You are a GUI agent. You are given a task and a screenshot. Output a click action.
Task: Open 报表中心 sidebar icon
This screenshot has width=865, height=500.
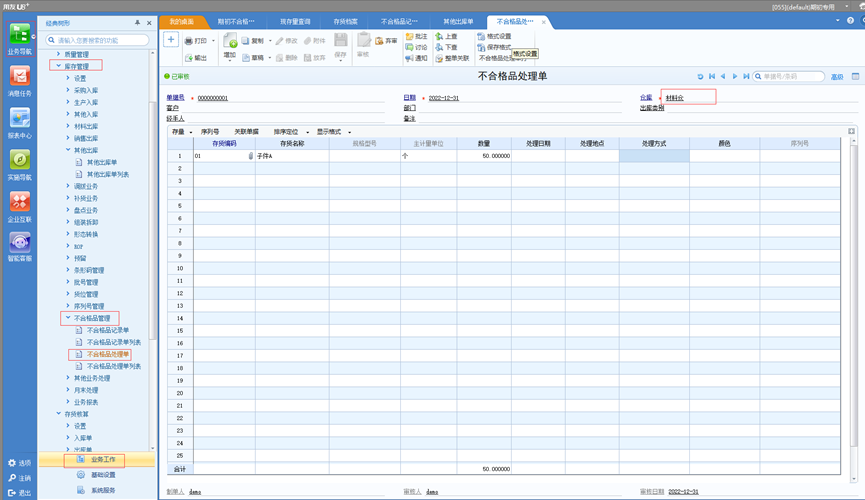[20, 123]
